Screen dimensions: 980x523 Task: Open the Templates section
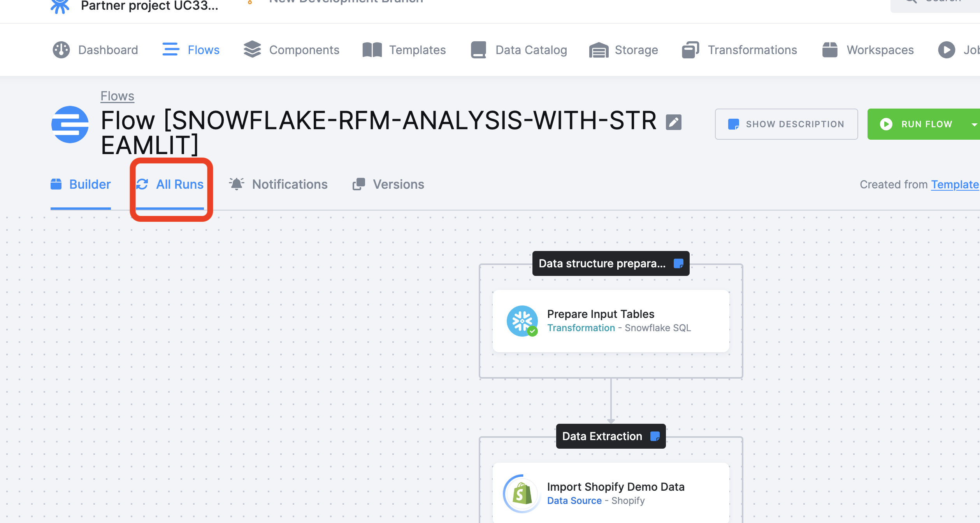404,50
